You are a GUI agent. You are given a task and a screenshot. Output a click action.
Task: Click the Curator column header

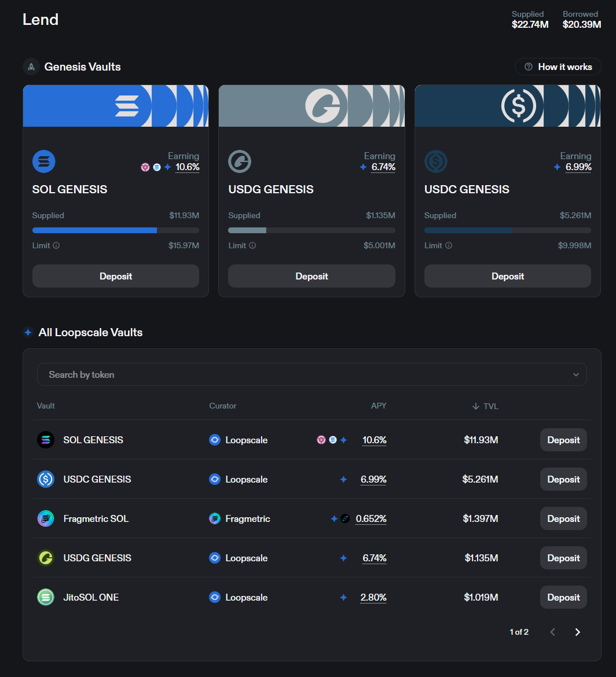222,406
